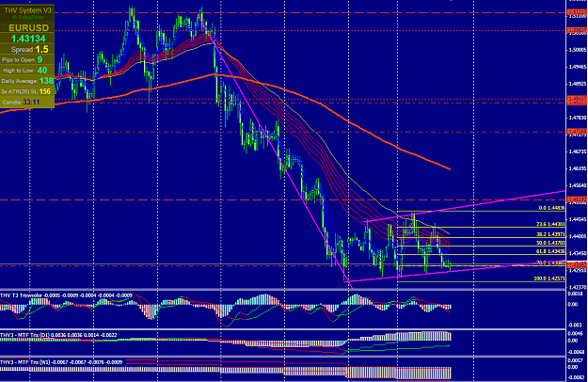Select the 38.2 Fibonacci level label
The width and height of the screenshot is (588, 382).
coord(550,234)
